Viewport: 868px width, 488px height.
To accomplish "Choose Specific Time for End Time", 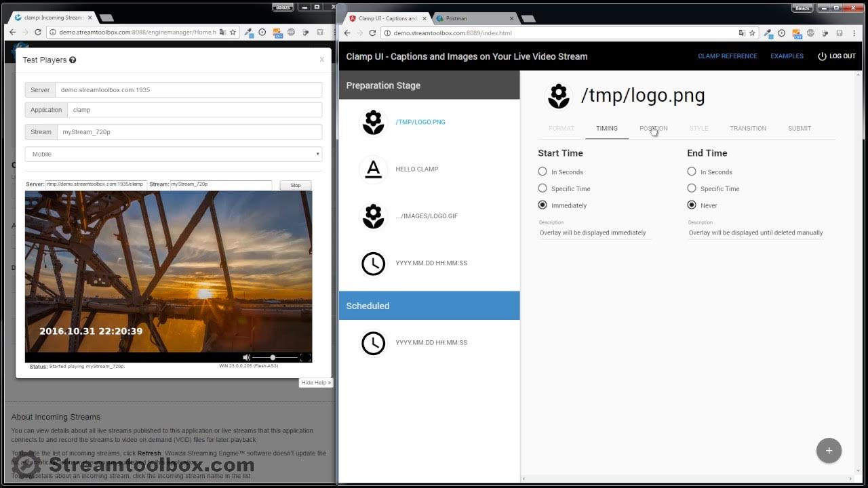I will (x=692, y=188).
